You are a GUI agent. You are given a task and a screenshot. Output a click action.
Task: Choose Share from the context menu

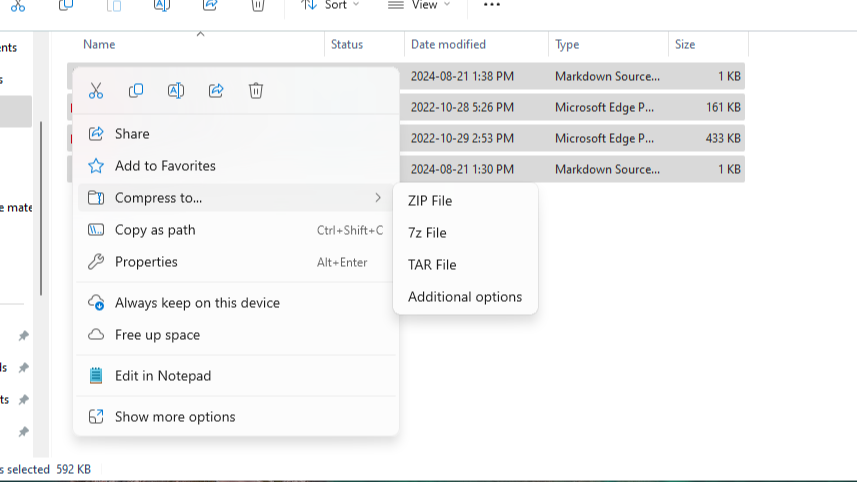pos(235,134)
